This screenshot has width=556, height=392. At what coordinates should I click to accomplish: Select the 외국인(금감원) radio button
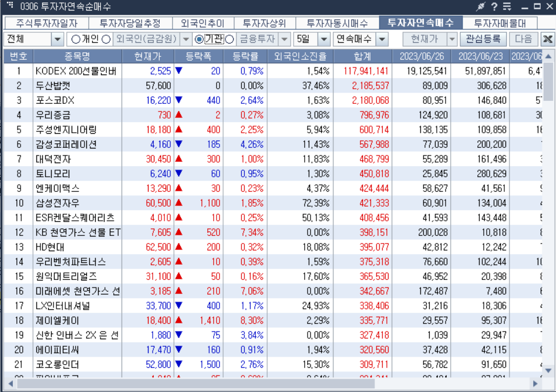[106, 39]
